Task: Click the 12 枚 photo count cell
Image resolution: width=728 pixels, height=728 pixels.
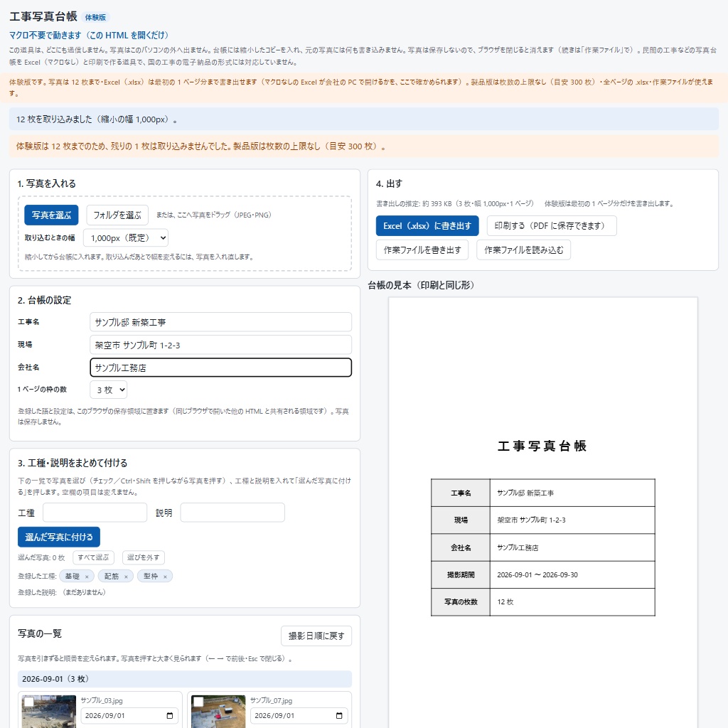Action: pos(572,601)
